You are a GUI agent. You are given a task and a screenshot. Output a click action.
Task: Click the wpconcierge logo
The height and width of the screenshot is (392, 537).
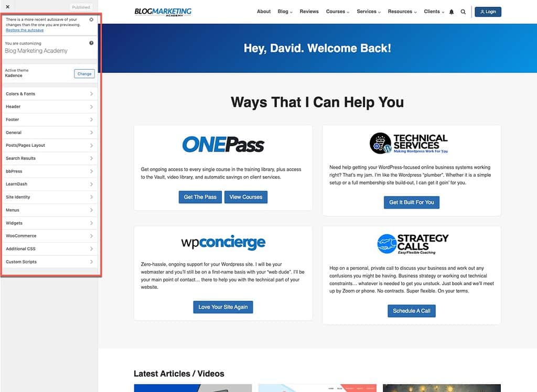(x=223, y=243)
